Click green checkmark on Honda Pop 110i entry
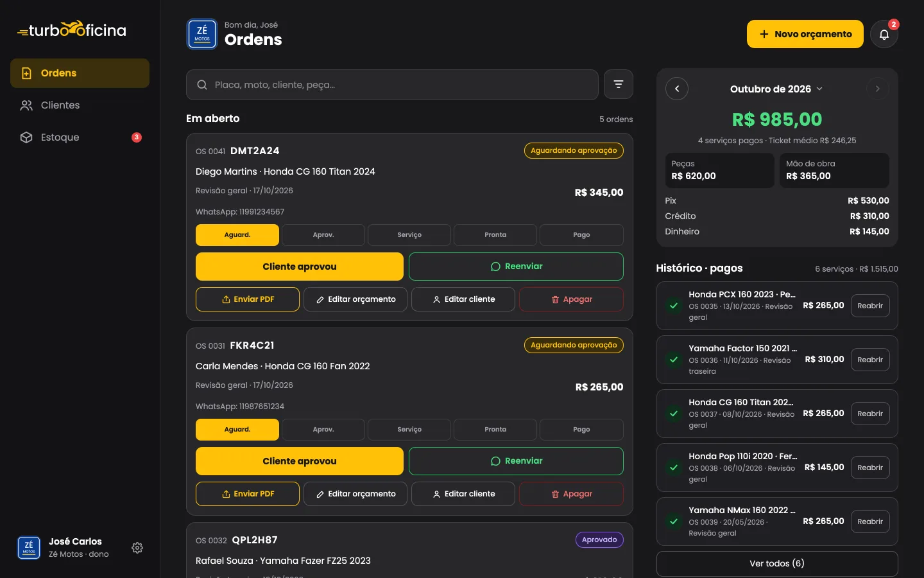 [674, 468]
